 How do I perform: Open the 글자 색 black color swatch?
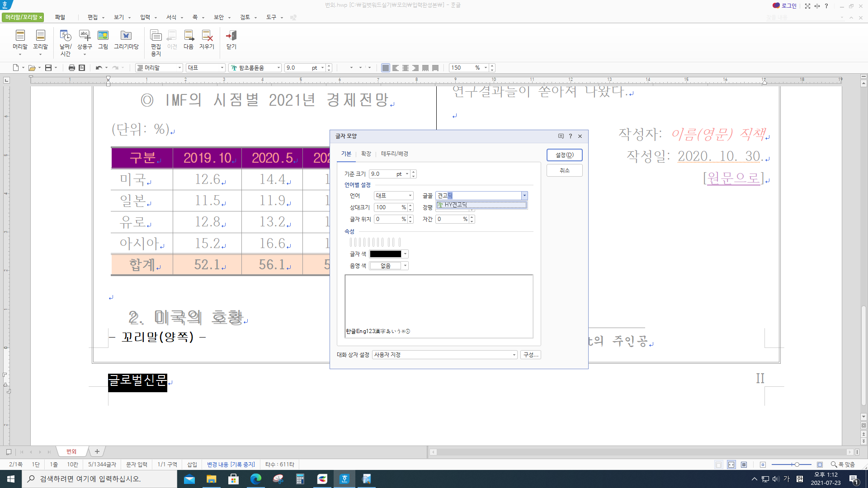tap(386, 254)
